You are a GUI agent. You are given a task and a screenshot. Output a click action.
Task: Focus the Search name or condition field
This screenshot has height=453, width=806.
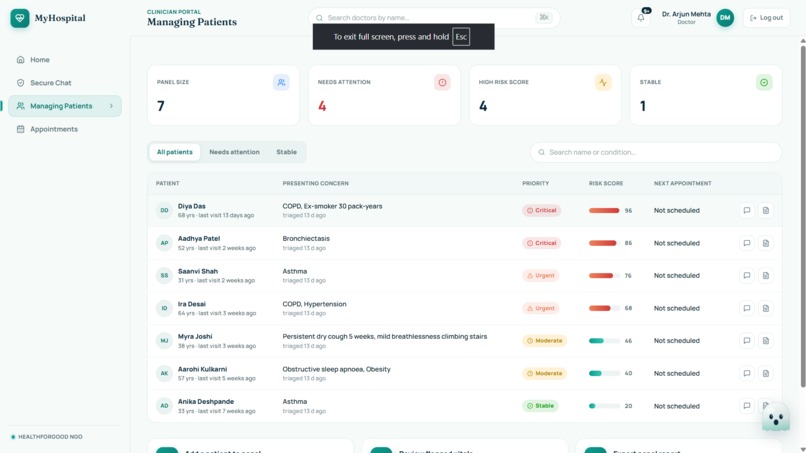656,152
